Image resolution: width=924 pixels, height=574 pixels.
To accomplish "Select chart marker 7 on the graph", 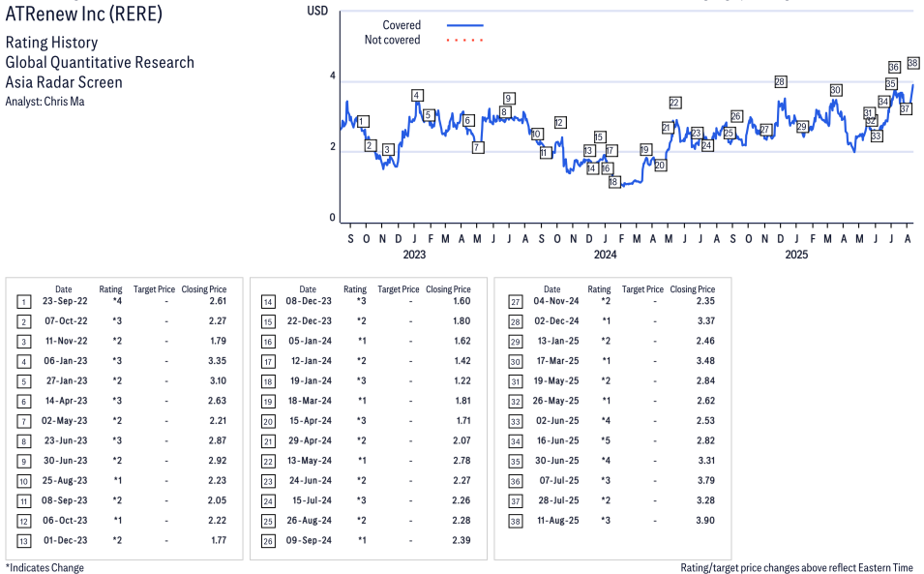I will pyautogui.click(x=478, y=147).
